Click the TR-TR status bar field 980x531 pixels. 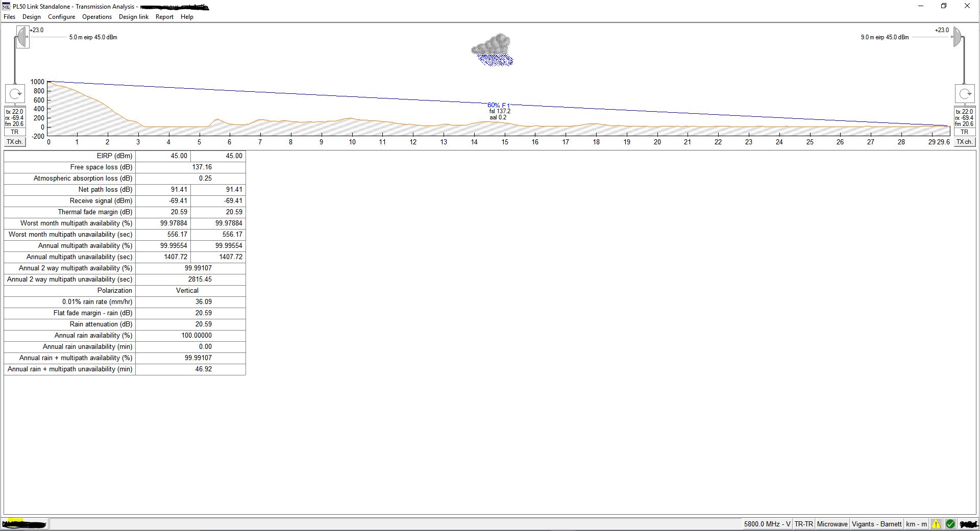click(804, 524)
